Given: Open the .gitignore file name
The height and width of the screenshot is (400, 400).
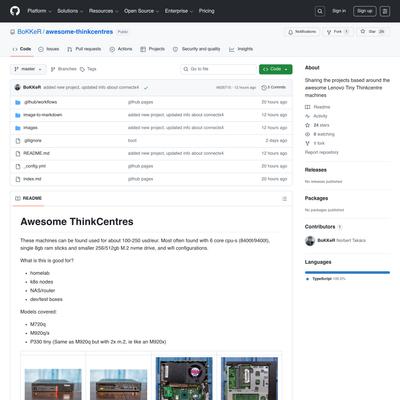Looking at the screenshot, I should click(x=33, y=140).
